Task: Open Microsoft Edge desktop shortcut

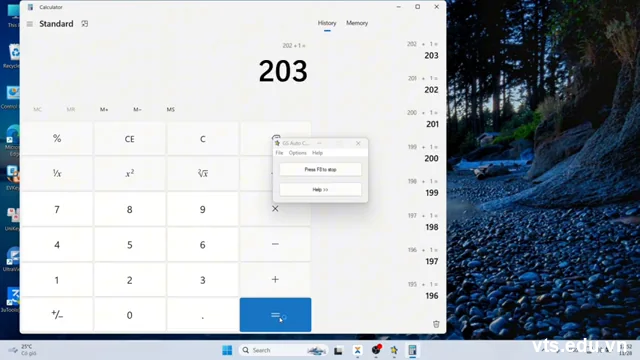Action: pos(12,140)
